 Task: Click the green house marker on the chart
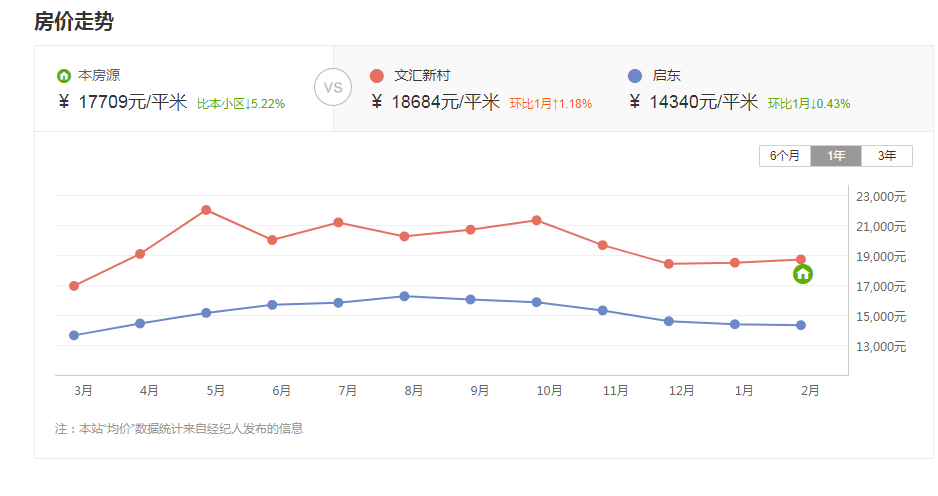tap(802, 274)
